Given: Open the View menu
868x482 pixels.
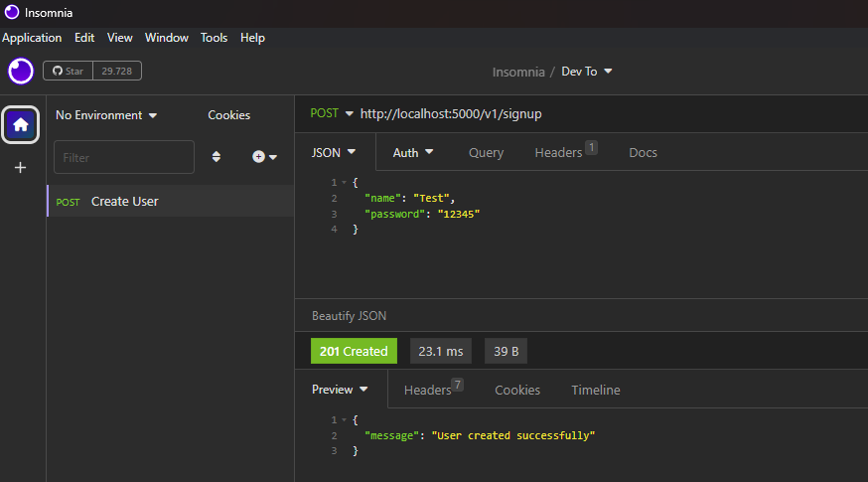Looking at the screenshot, I should click(119, 38).
